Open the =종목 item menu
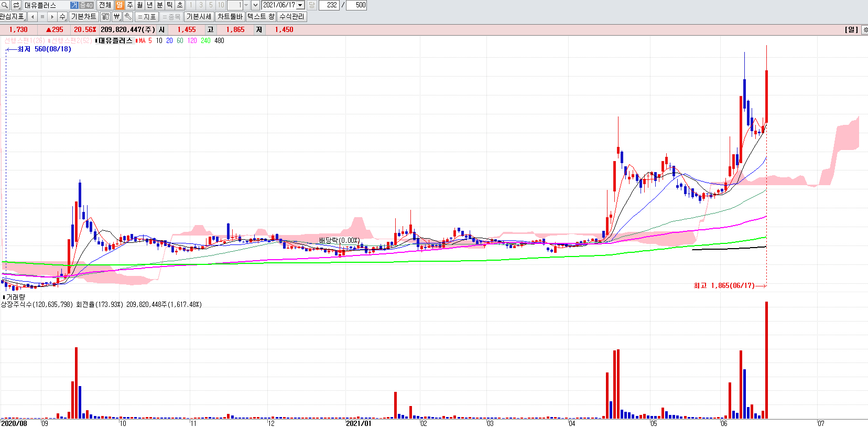Image resolution: width=868 pixels, height=427 pixels. [171, 17]
